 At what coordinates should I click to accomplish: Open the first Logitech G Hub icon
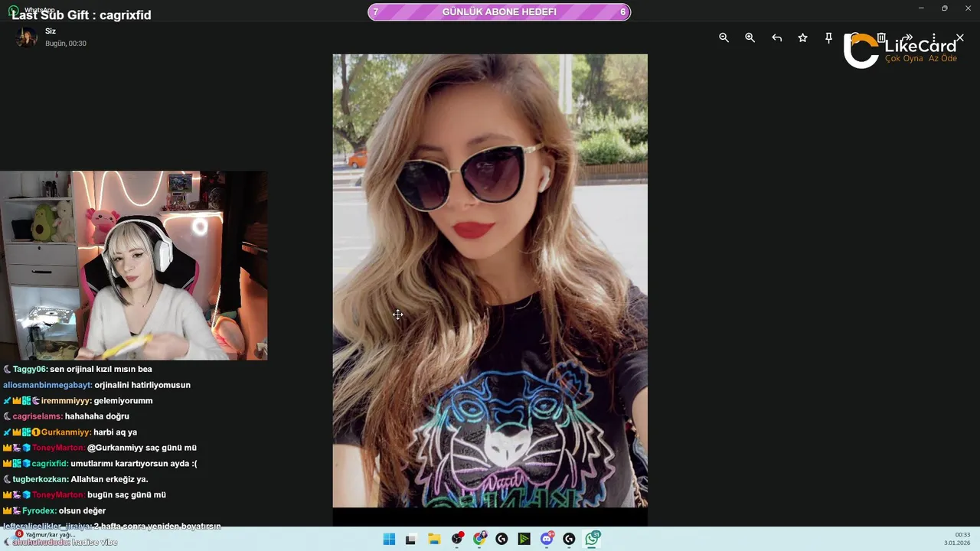[x=501, y=539]
